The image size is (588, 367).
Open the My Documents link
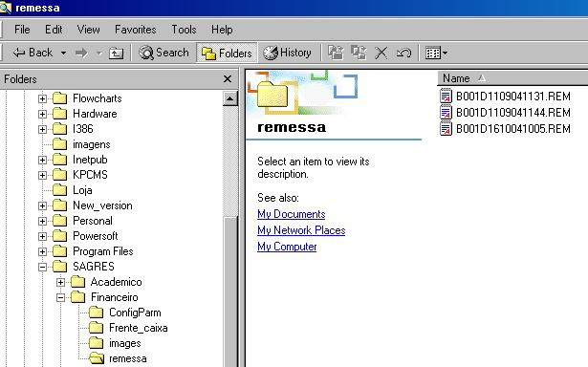click(x=291, y=214)
